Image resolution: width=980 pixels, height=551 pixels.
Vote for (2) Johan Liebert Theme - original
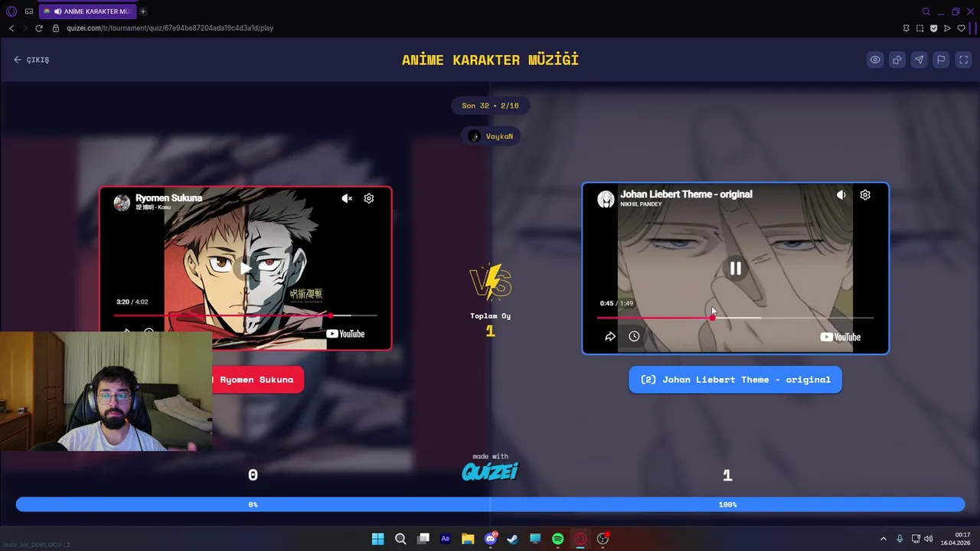[x=735, y=380]
